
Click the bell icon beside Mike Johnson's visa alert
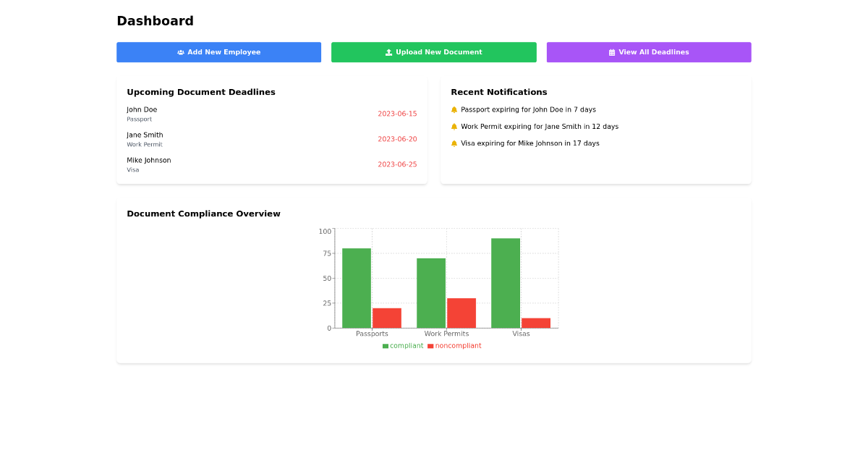click(454, 143)
